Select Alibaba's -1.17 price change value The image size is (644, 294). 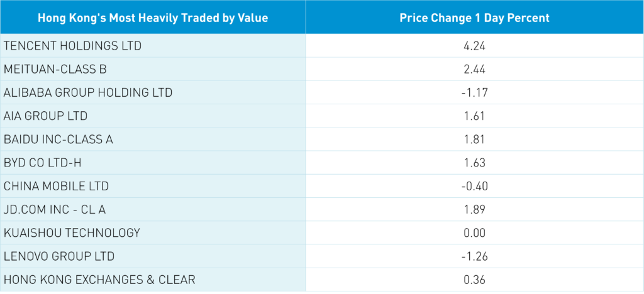(x=475, y=93)
